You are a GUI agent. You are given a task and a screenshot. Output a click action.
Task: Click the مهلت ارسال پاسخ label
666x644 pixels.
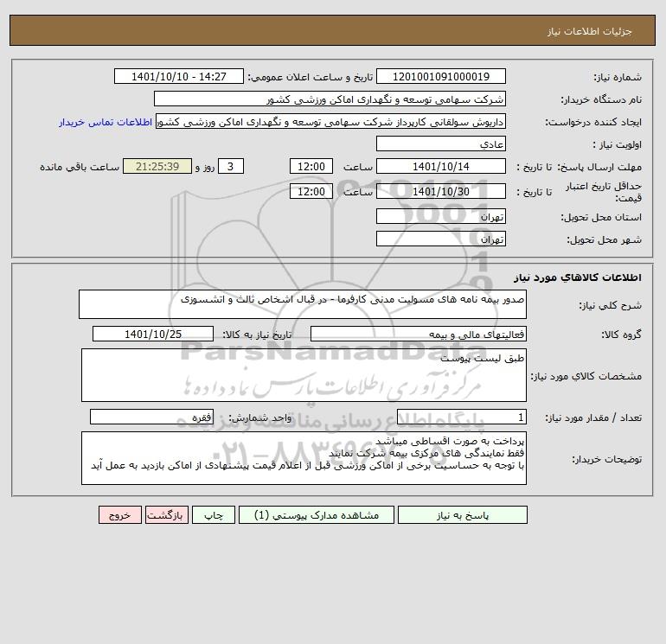[599, 167]
